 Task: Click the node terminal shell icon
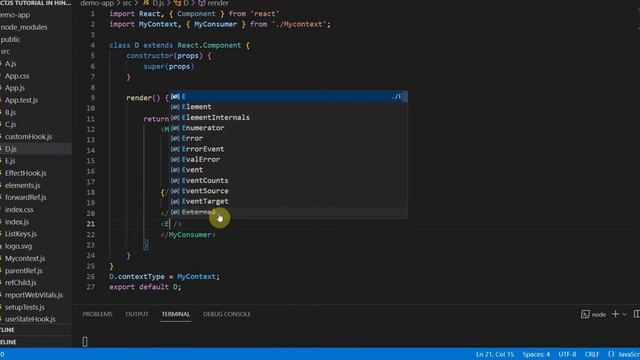585,314
